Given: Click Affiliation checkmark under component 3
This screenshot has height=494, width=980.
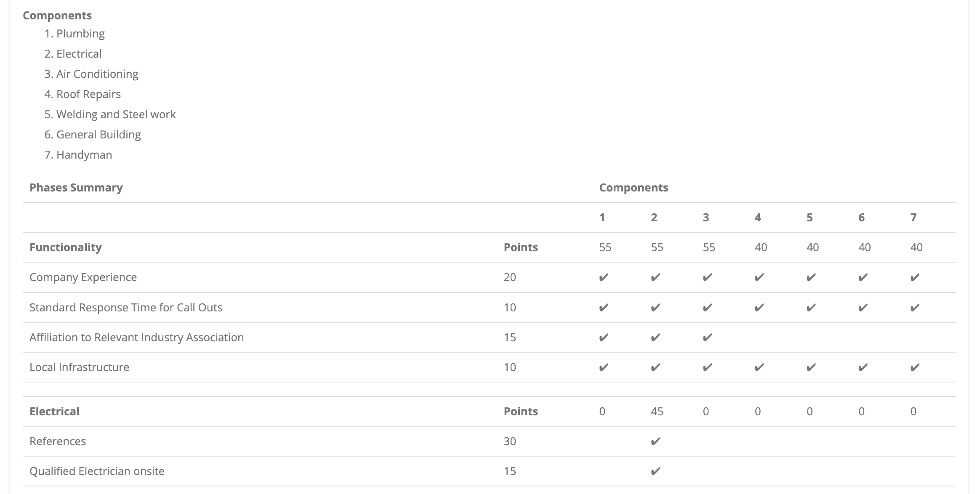Looking at the screenshot, I should point(707,337).
